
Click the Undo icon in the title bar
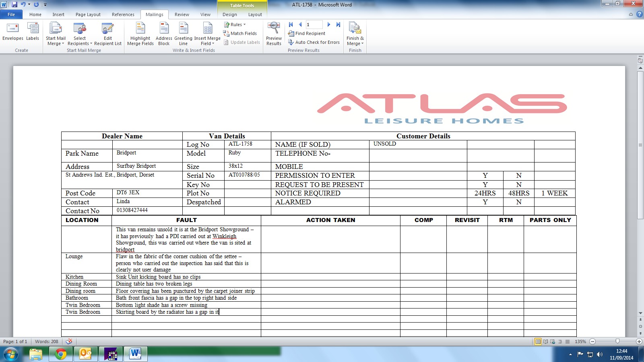click(x=23, y=4)
